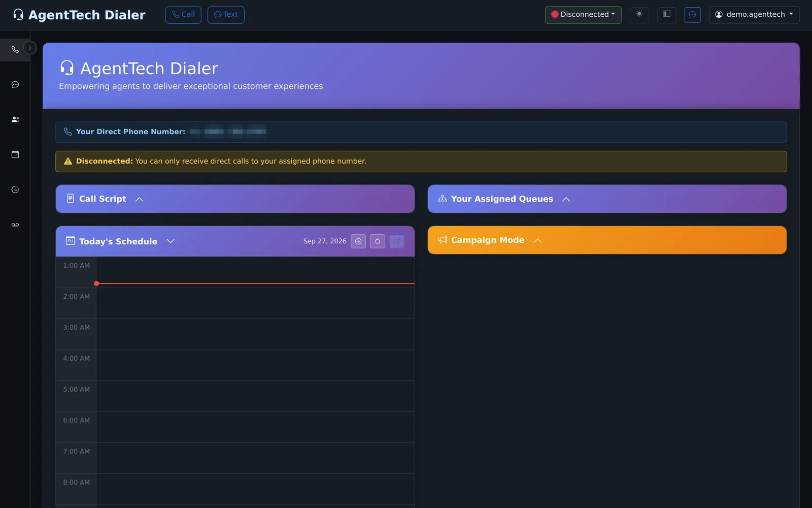Open the Disconnected status dropdown
The height and width of the screenshot is (508, 812).
[x=583, y=15]
